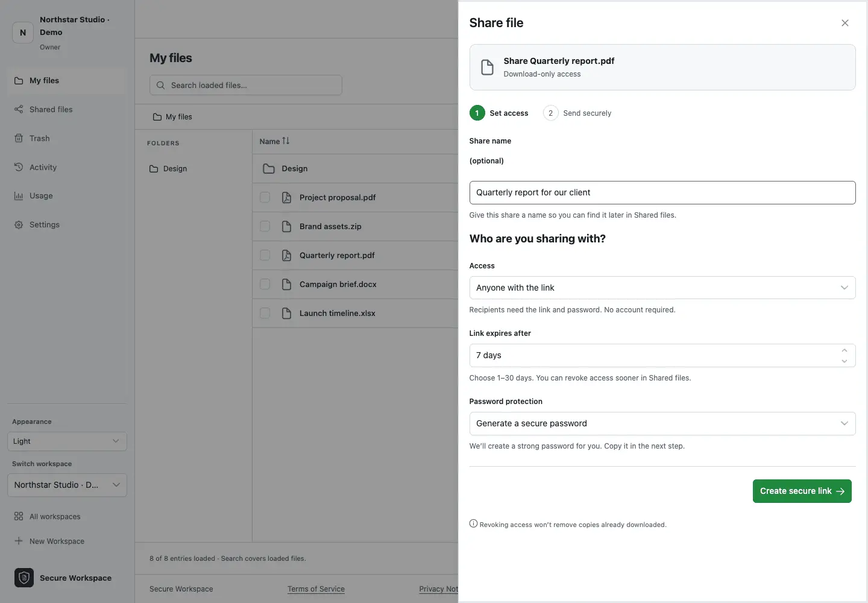Open the Trash menu item
The image size is (868, 603).
66,139
